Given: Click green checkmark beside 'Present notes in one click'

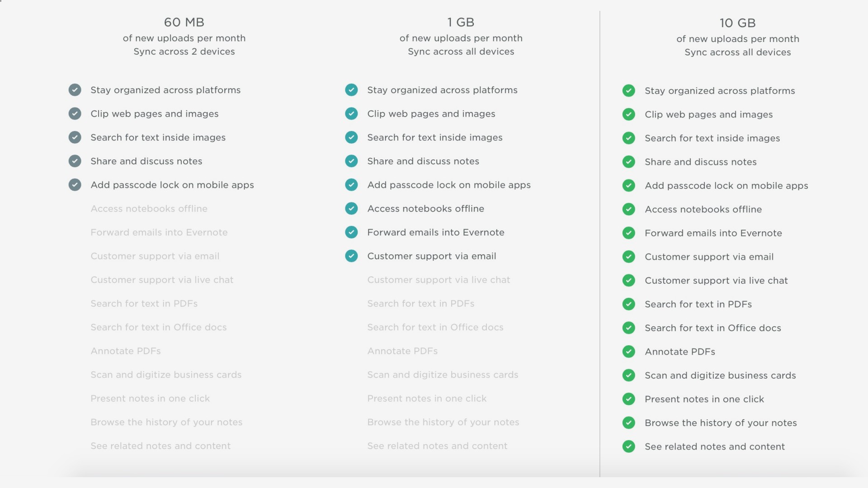Looking at the screenshot, I should (x=628, y=399).
